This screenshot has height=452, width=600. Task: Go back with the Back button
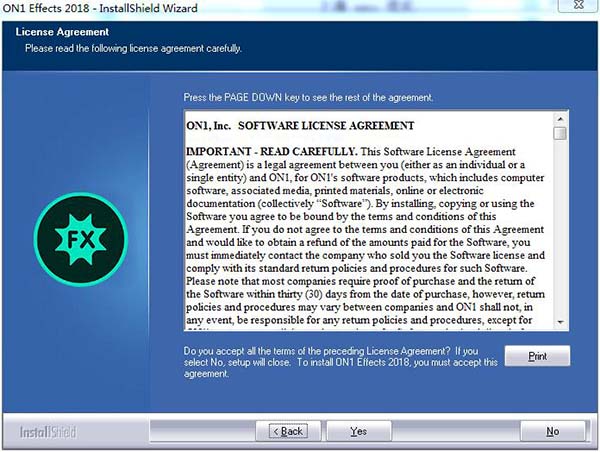pos(288,431)
